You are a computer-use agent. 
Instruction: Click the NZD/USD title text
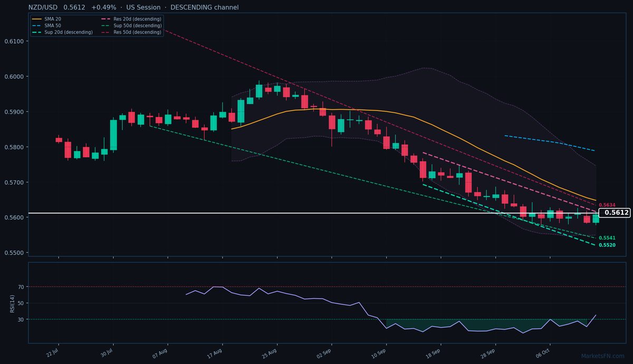[43, 7]
